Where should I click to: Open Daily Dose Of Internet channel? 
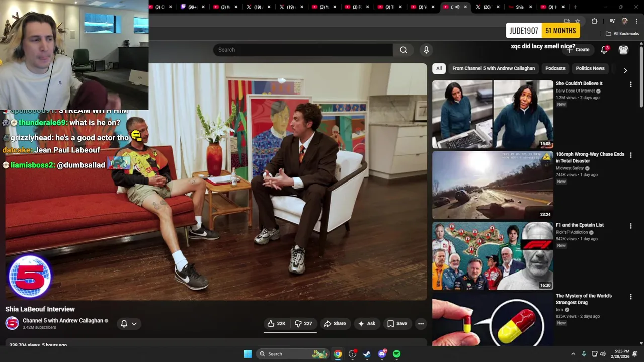pos(575,91)
